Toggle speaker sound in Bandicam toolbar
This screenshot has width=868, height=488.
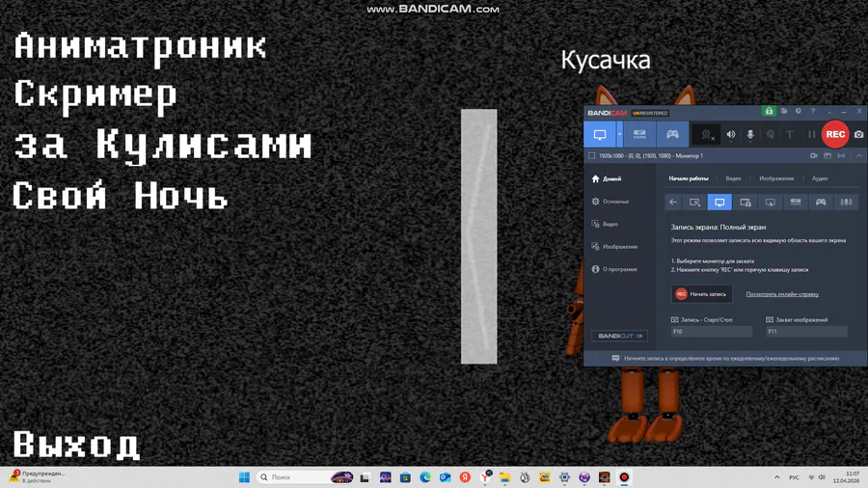(731, 134)
